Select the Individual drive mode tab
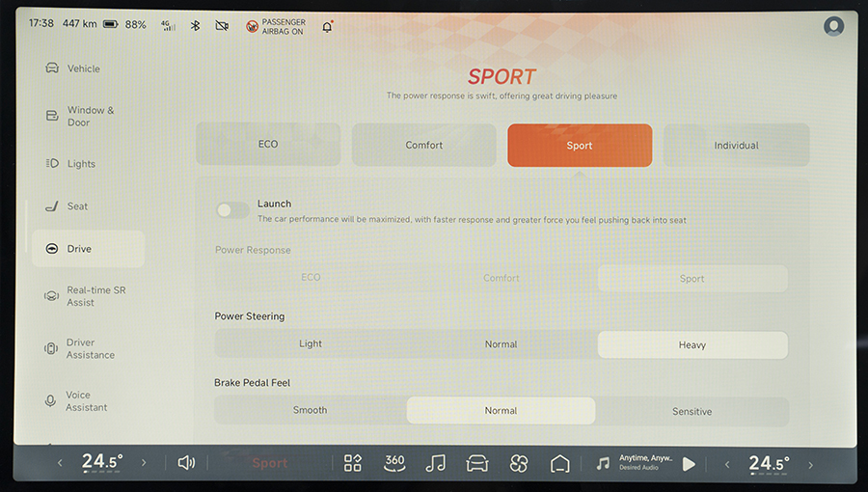 pos(736,146)
